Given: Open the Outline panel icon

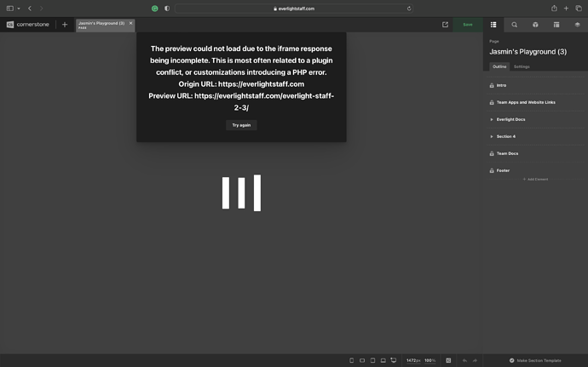Looking at the screenshot, I should (493, 25).
